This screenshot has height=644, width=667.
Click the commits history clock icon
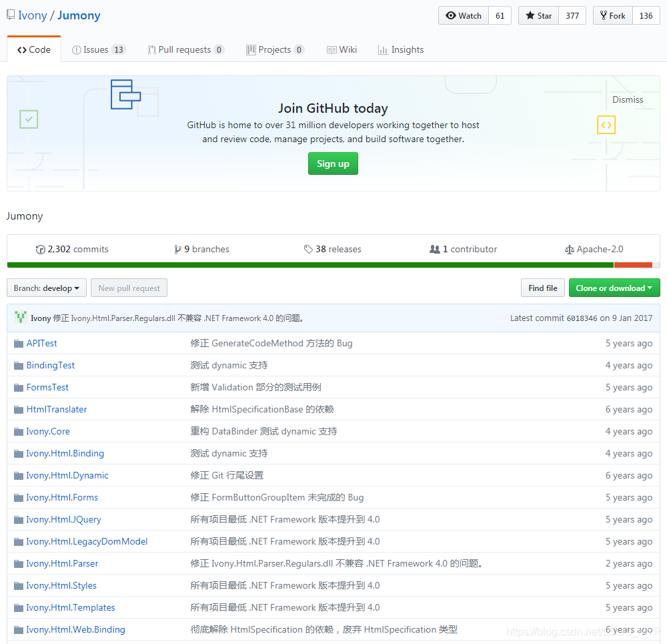tap(41, 250)
